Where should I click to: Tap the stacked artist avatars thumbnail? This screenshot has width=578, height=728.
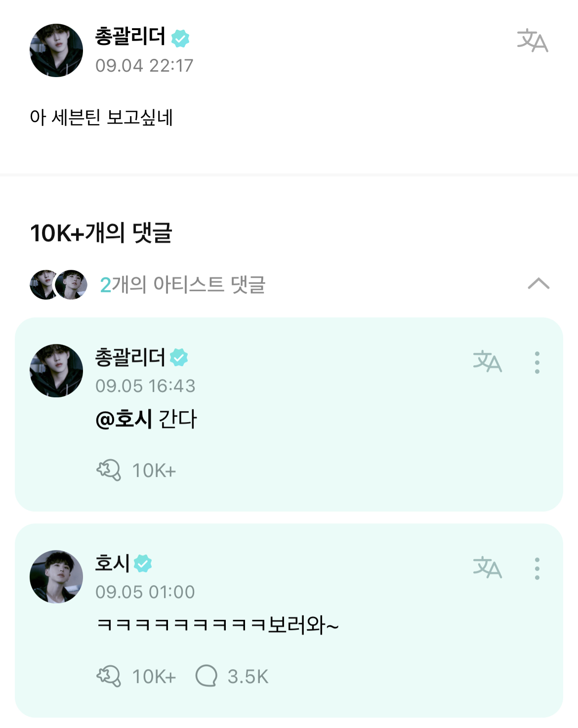[x=58, y=285]
